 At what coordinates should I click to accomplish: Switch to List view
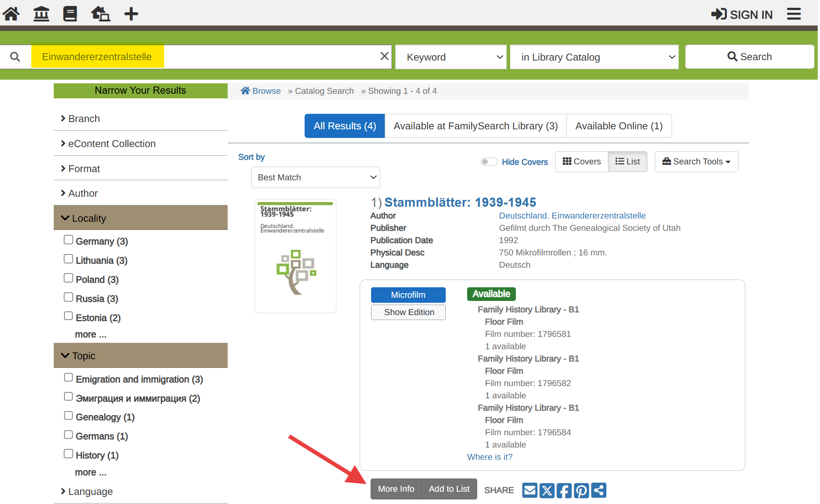click(627, 162)
